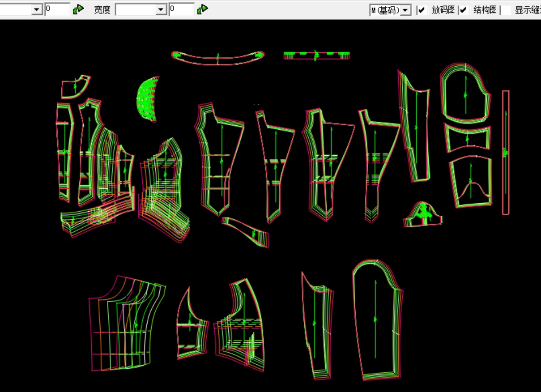Image resolution: width=541 pixels, height=392 pixels.
Task: Select the straight horizontal band piece at top
Action: click(316, 55)
